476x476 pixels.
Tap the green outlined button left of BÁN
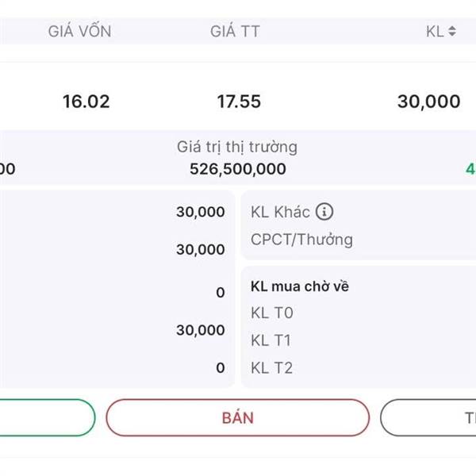[47, 418]
